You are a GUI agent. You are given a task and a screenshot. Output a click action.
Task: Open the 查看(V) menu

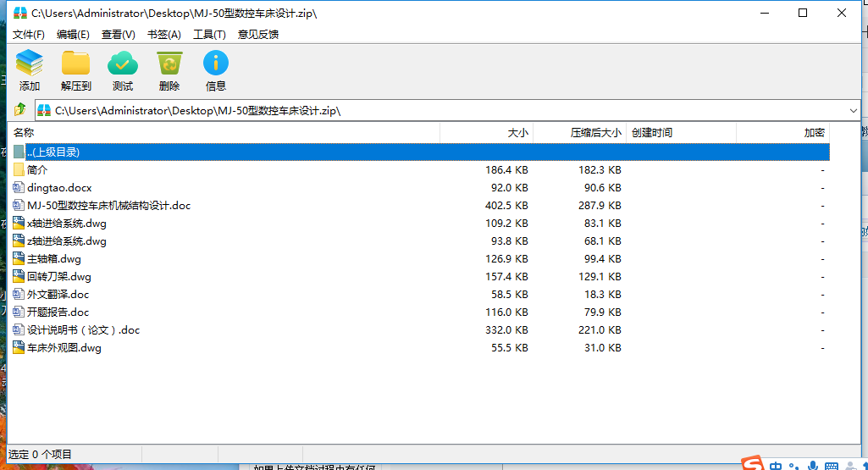[x=119, y=35]
